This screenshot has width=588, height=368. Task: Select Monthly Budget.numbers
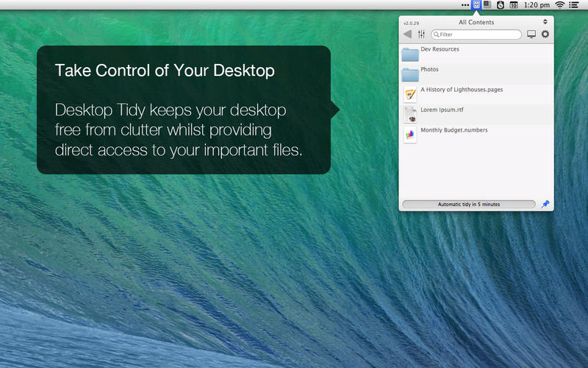pyautogui.click(x=454, y=130)
